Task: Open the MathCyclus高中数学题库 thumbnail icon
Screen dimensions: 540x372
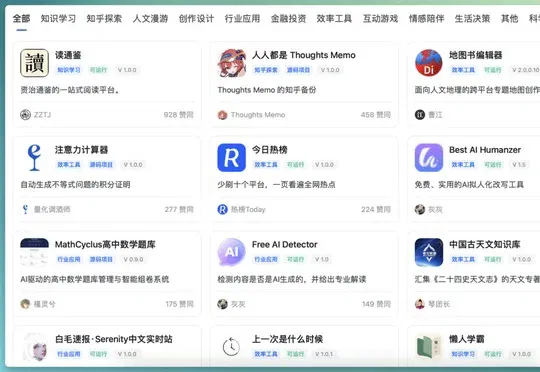Action: [x=34, y=252]
